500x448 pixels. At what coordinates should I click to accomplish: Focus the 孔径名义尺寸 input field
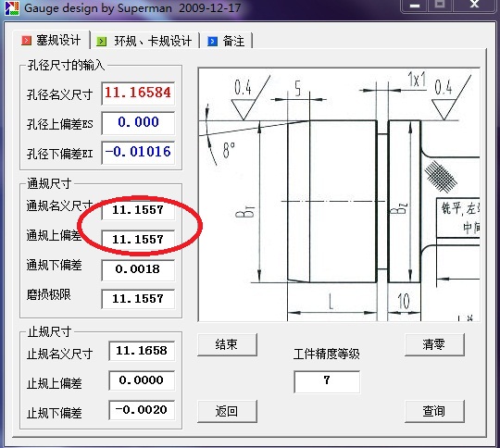(138, 93)
